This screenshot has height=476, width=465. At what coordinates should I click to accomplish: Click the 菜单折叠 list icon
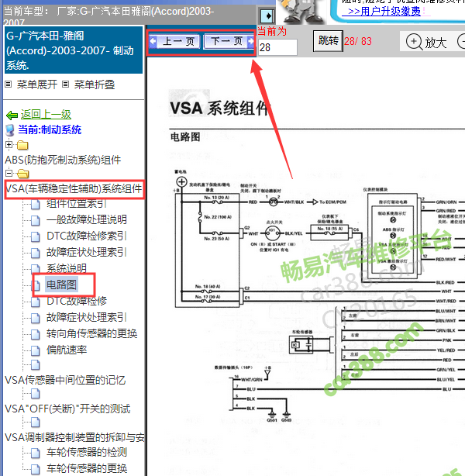[65, 85]
